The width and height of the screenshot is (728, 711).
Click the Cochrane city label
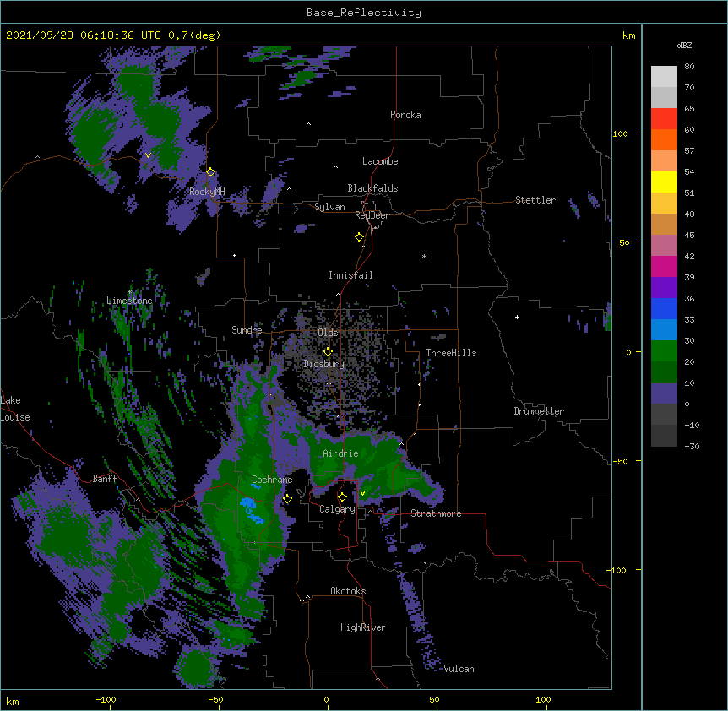coord(272,480)
